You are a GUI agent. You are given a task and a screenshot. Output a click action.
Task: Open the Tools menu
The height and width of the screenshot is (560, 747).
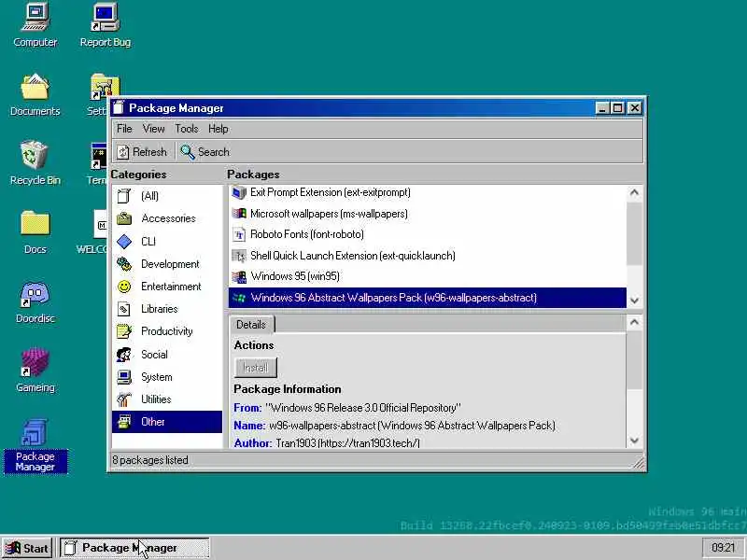click(x=186, y=129)
